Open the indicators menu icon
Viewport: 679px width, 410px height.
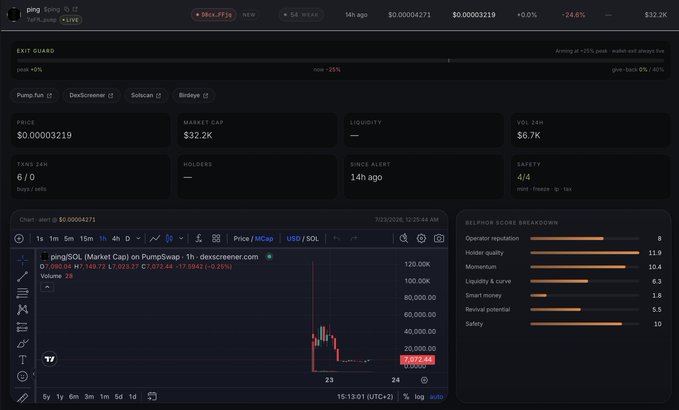click(198, 239)
